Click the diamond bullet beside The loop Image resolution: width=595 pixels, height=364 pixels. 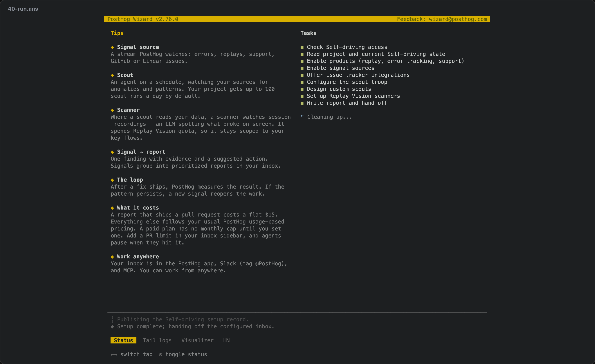[112, 180]
